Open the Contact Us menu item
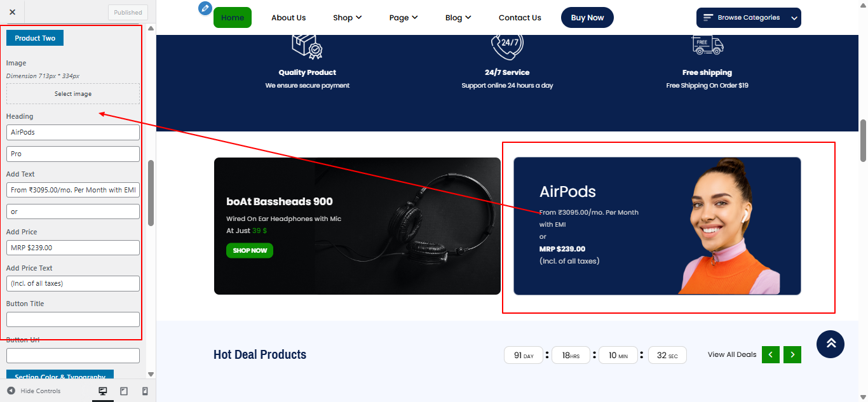 pos(520,17)
